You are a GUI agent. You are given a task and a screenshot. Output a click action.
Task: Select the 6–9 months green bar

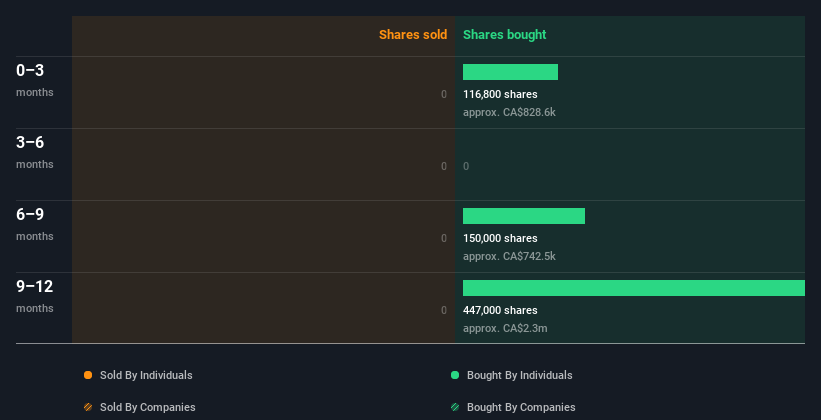tap(524, 216)
